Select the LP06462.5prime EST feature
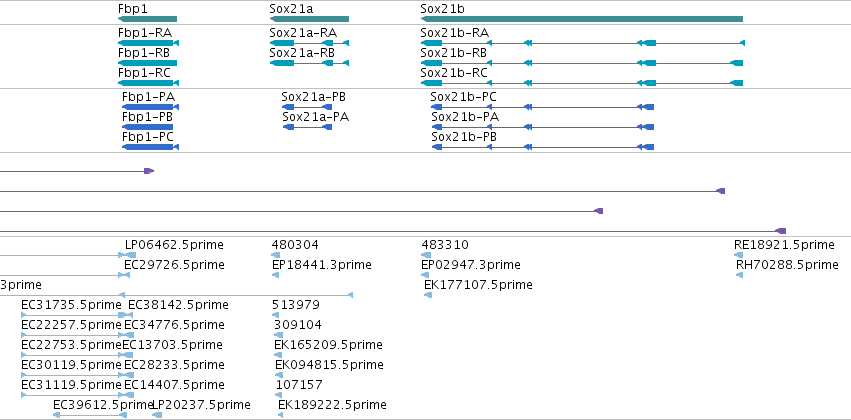 click(x=130, y=255)
